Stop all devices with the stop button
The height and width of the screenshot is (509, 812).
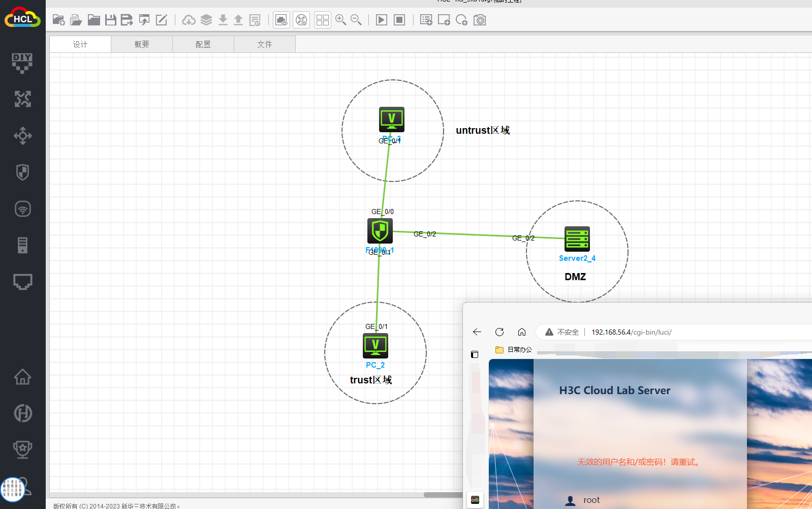coord(399,20)
